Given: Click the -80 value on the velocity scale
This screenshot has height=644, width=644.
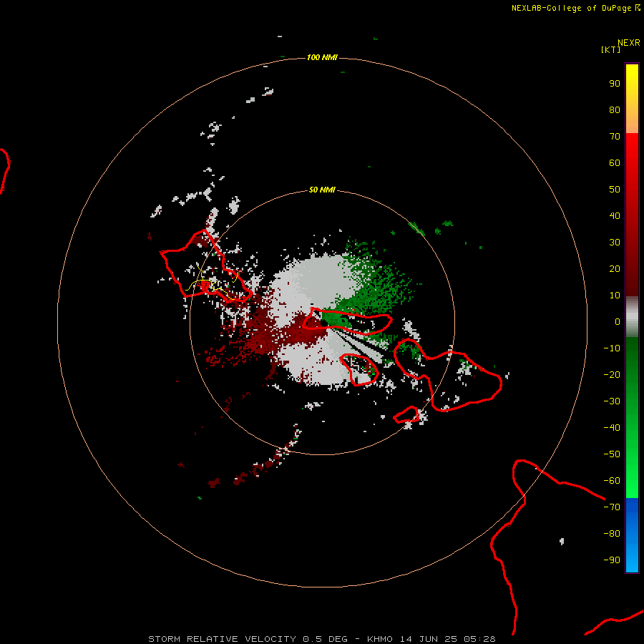Looking at the screenshot, I should point(612,534).
